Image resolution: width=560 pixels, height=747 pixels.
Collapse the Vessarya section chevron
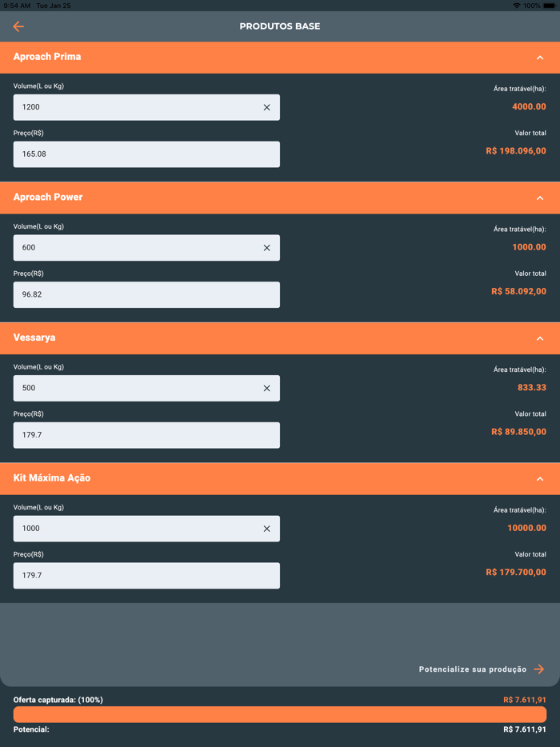tap(540, 339)
